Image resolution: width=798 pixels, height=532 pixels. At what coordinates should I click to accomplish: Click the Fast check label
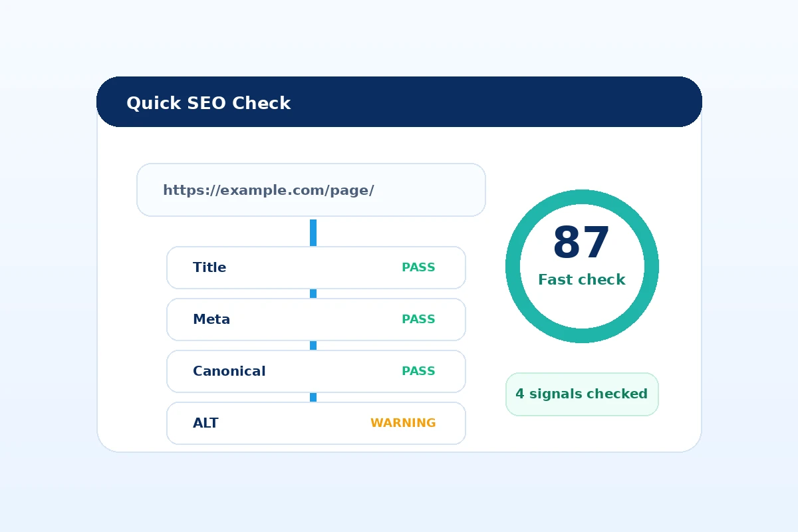point(582,280)
